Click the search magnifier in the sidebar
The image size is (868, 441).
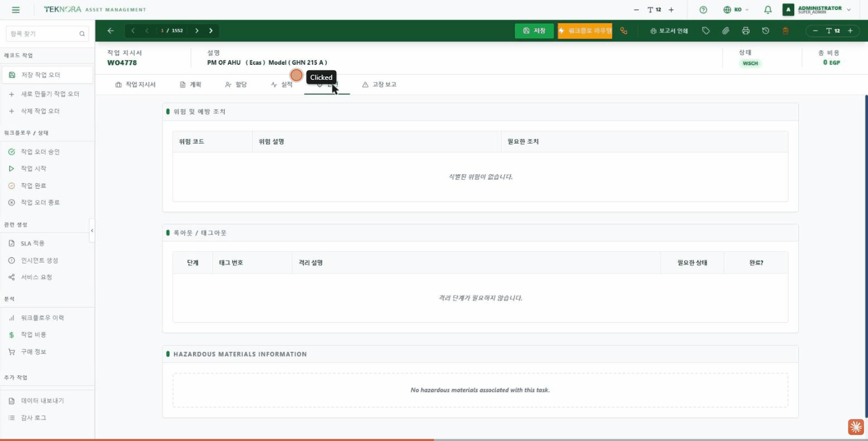(82, 34)
